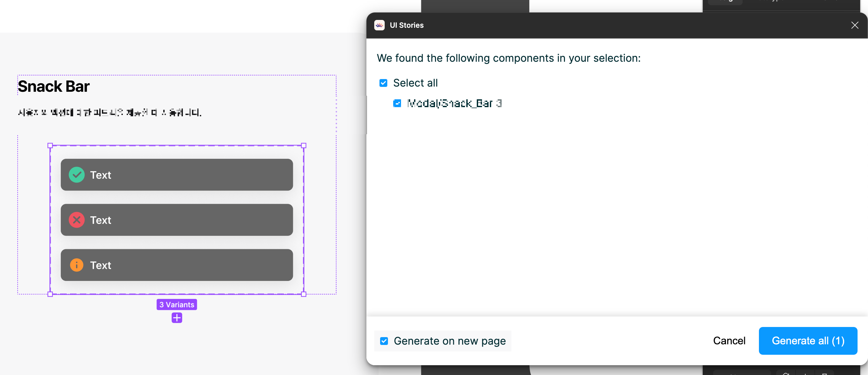The width and height of the screenshot is (868, 375).
Task: Click the Cancel button
Action: [x=729, y=341]
